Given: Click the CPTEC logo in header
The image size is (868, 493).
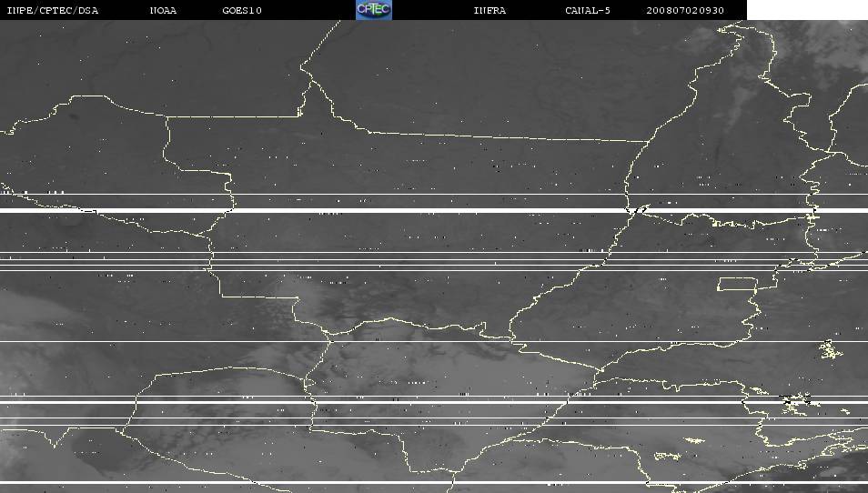Looking at the screenshot, I should tap(374, 10).
